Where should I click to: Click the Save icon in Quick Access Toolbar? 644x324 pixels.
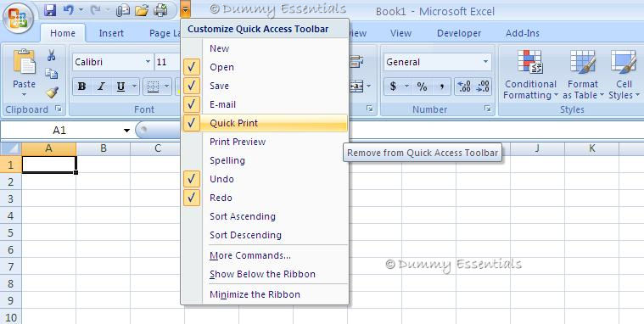pos(50,10)
